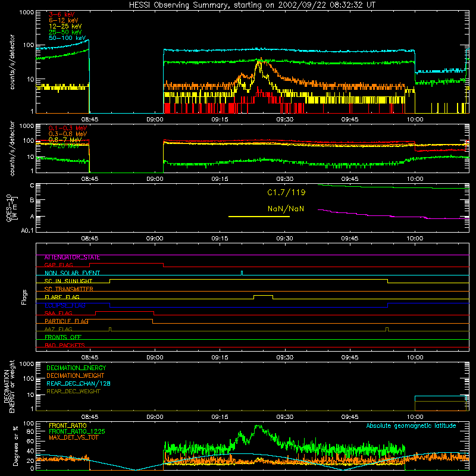Click the "0.3-0.8 MeV" legend label
The height and width of the screenshot is (476, 476).
(x=68, y=134)
